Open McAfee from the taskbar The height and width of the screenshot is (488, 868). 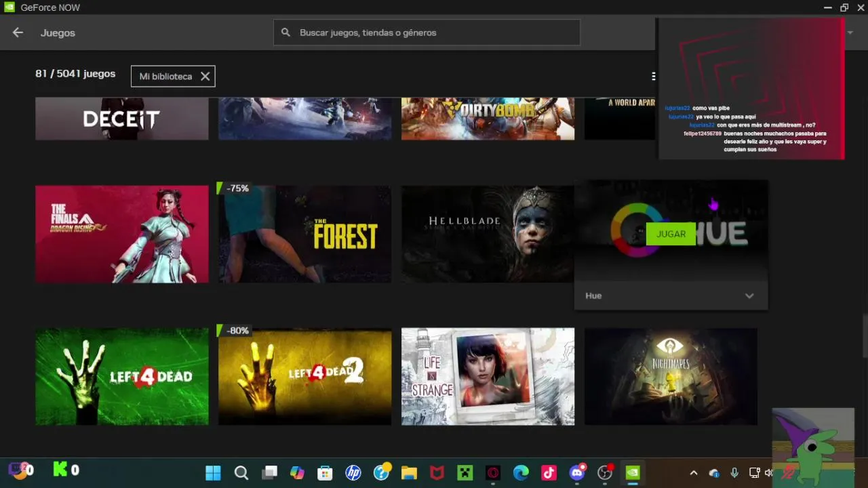pos(437,472)
